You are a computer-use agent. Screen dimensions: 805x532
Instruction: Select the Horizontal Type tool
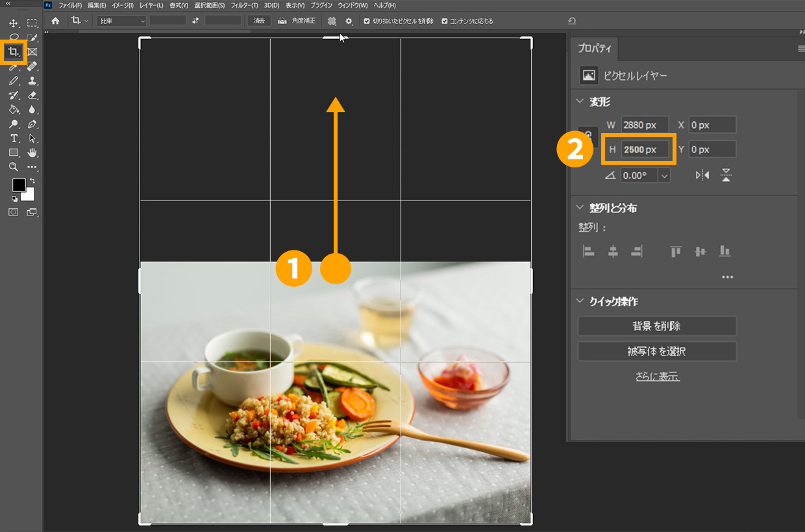pyautogui.click(x=13, y=138)
